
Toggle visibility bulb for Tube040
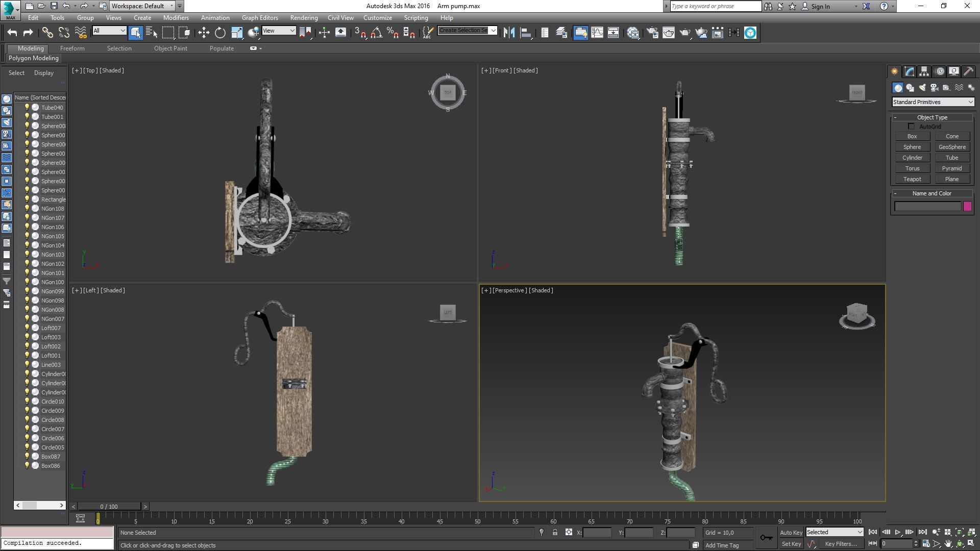pos(27,108)
